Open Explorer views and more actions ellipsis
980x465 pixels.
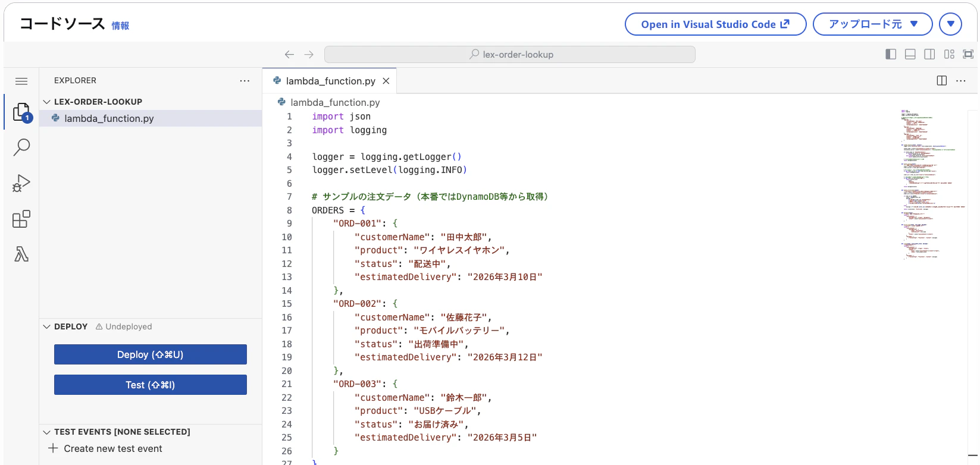point(245,80)
